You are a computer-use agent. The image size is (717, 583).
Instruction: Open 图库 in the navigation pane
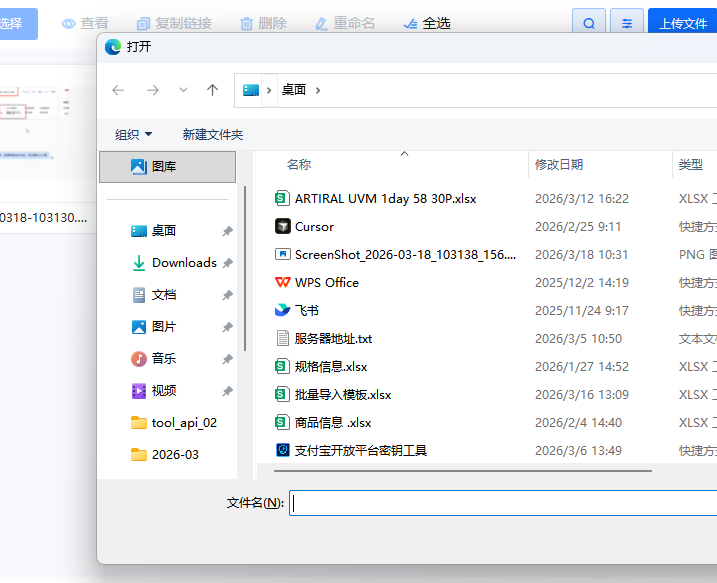163,167
